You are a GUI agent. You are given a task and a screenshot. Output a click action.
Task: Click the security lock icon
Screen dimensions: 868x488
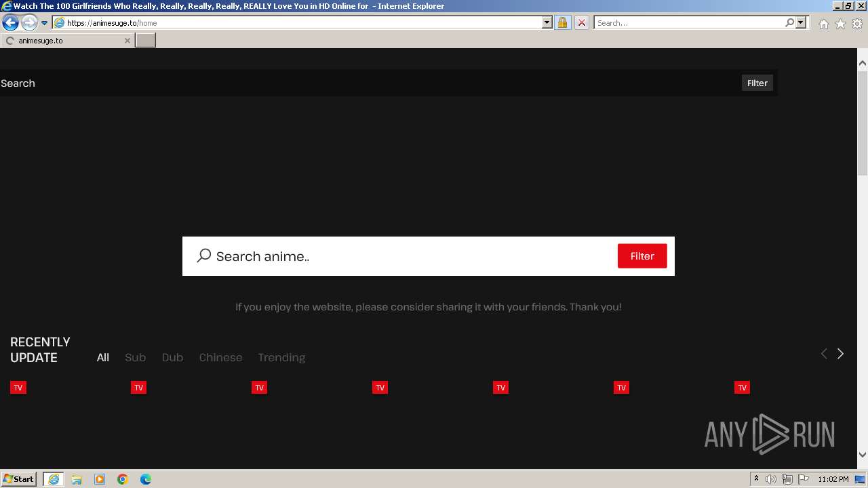[x=562, y=22]
